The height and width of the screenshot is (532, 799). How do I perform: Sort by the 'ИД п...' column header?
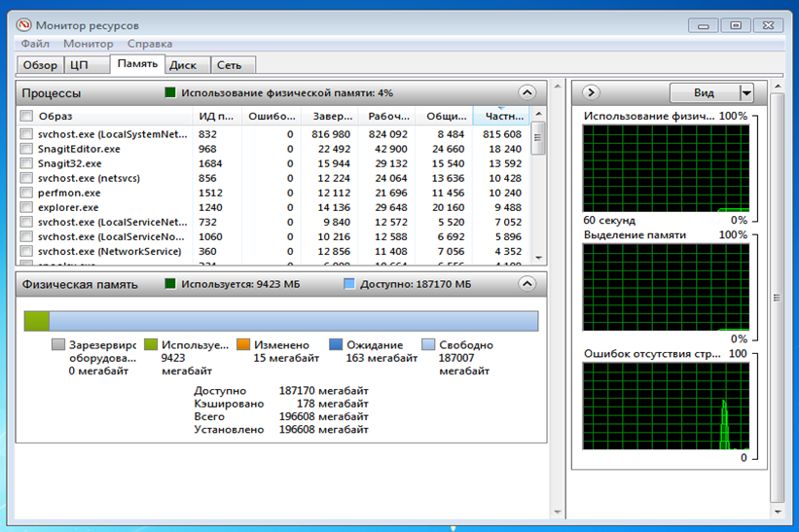215,117
